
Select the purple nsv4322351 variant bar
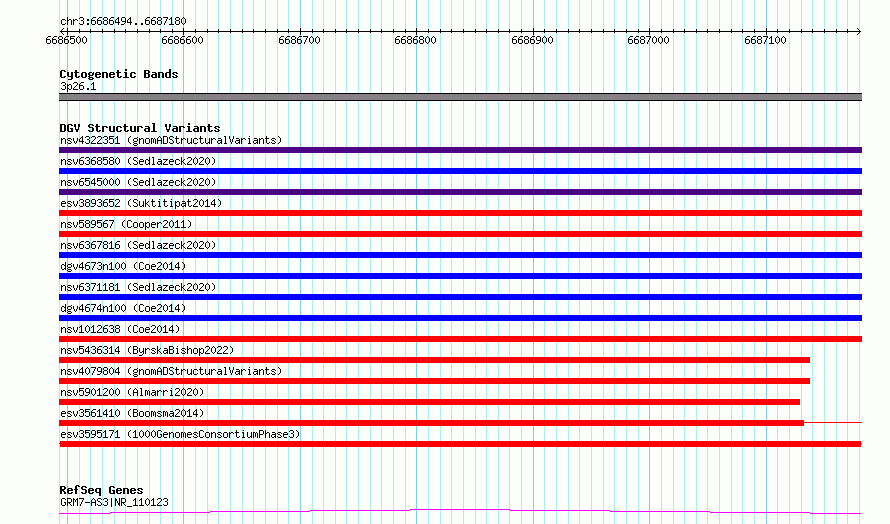(460, 150)
